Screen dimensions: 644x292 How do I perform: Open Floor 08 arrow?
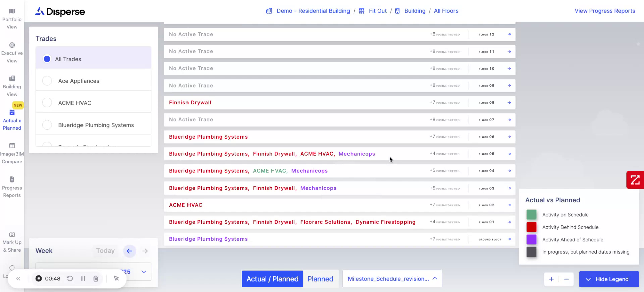click(509, 103)
